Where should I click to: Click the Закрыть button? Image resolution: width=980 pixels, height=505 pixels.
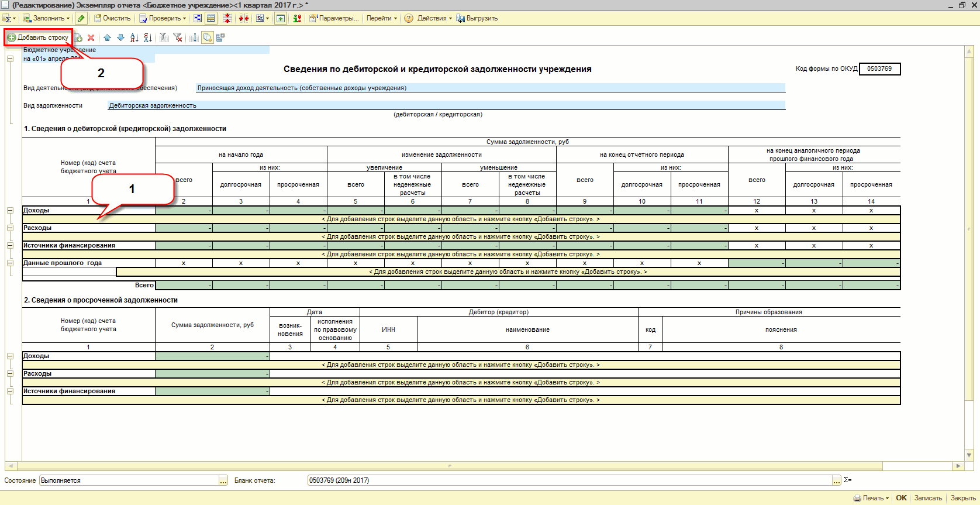pos(963,498)
